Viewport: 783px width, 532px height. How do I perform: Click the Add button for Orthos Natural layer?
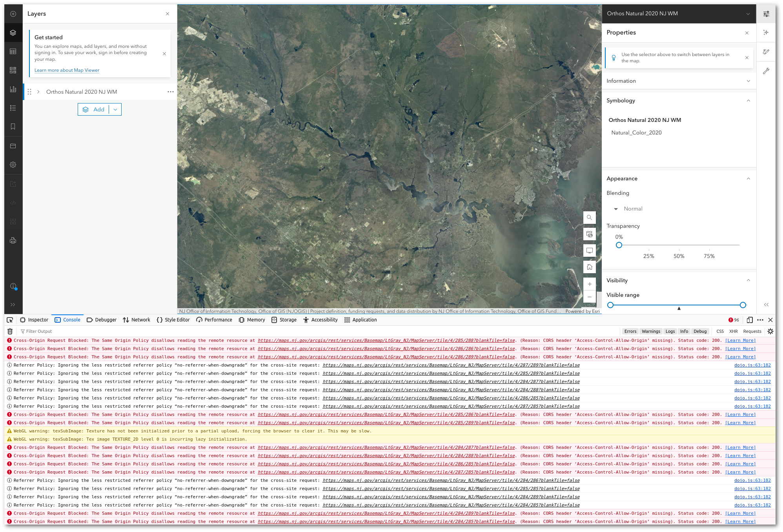(x=95, y=109)
